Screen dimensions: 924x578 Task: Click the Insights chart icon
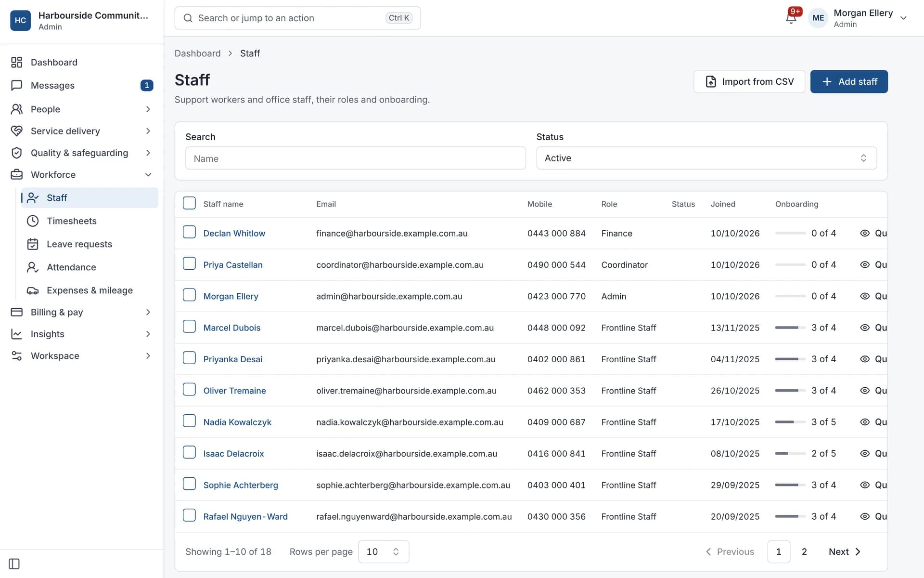(17, 334)
